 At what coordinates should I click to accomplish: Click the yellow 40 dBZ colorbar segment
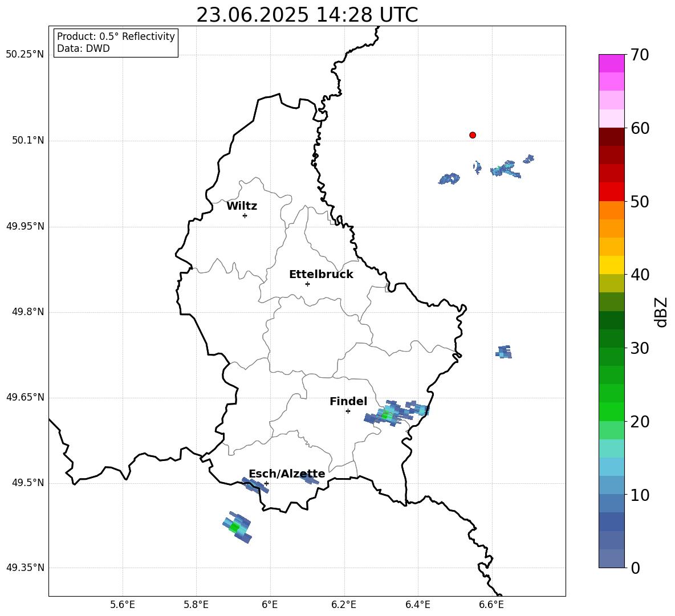point(611,265)
